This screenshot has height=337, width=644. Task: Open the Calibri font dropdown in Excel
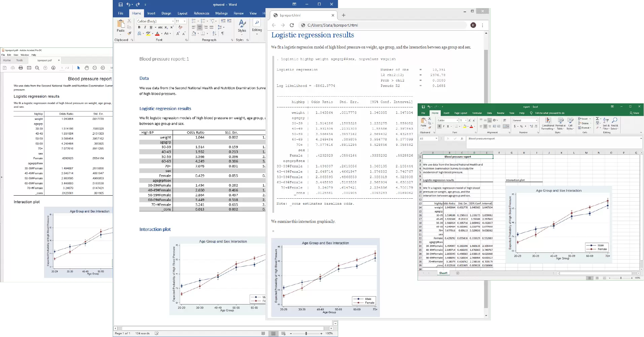[457, 120]
